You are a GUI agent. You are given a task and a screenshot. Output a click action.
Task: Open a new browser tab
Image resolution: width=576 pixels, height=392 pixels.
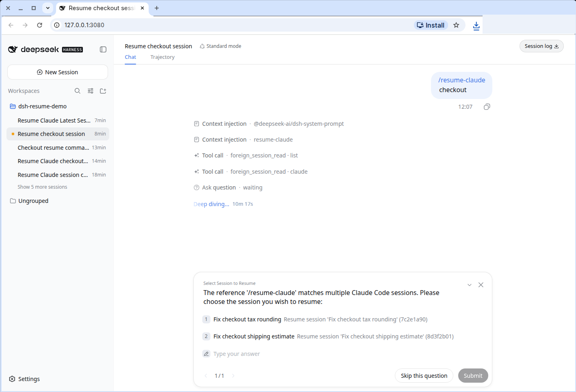[x=157, y=8]
